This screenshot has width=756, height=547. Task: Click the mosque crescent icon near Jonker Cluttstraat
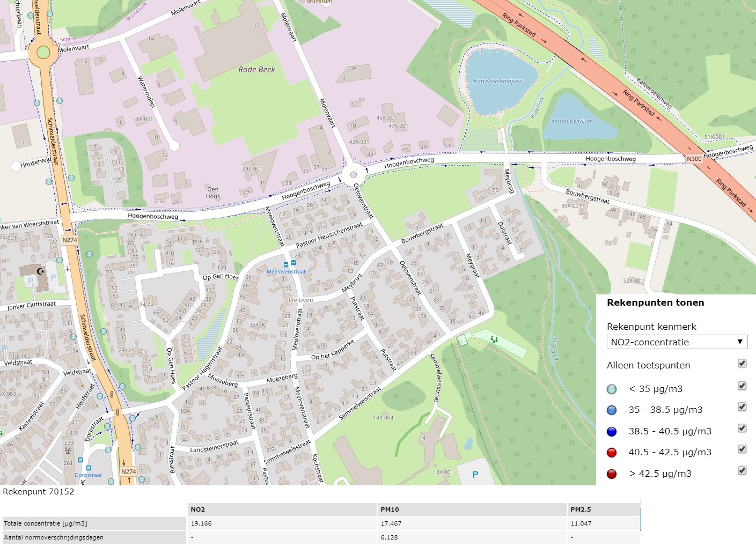click(40, 271)
